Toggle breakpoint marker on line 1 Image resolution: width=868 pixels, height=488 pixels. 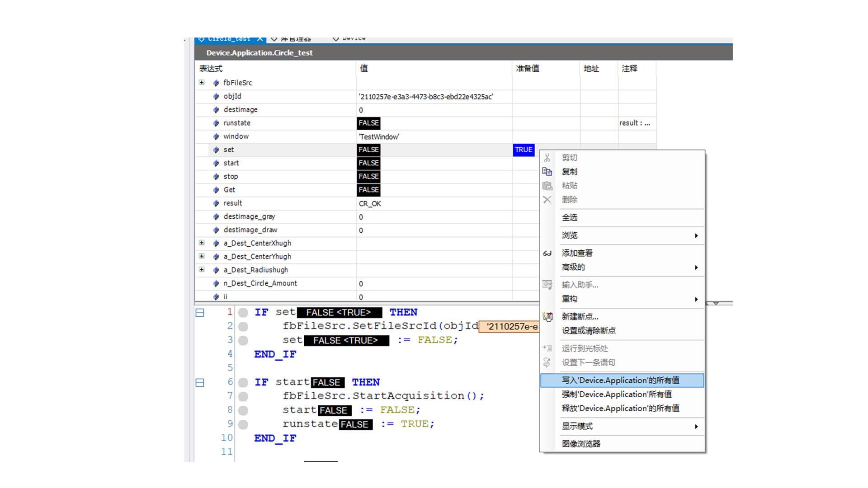[243, 313]
